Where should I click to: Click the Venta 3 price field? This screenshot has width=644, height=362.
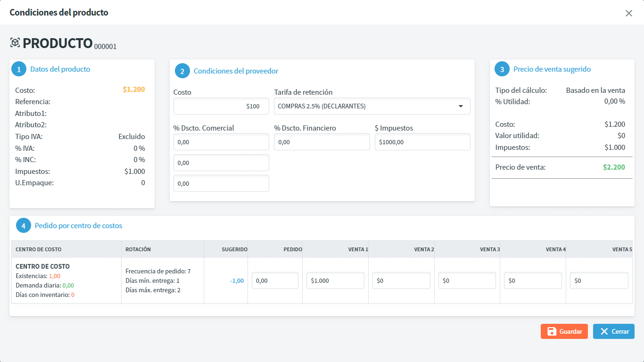tap(467, 280)
